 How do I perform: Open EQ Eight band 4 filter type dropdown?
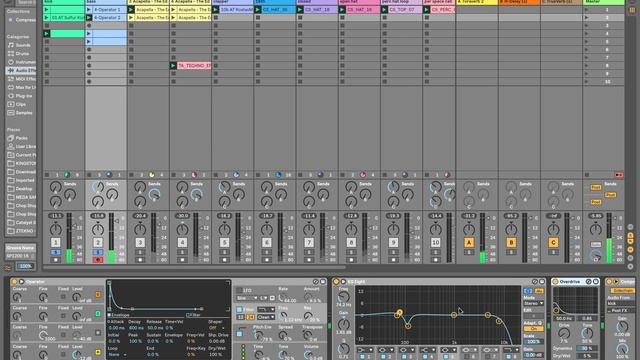(x=427, y=350)
